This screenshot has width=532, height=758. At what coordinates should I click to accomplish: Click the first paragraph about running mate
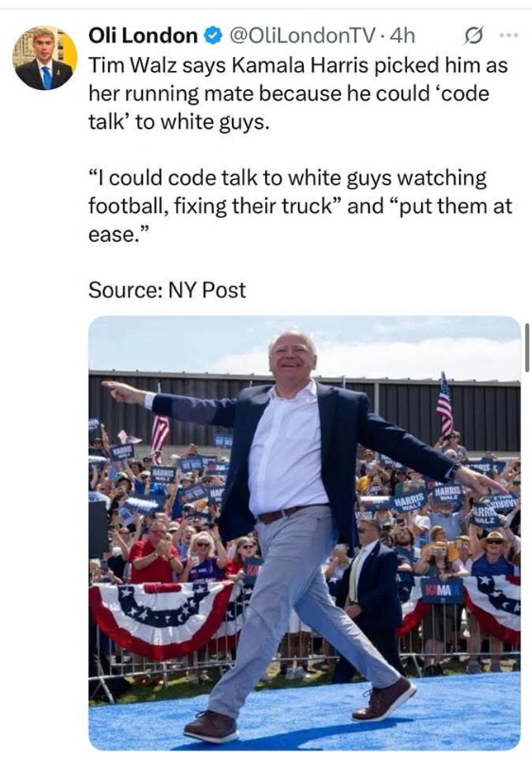[x=298, y=93]
